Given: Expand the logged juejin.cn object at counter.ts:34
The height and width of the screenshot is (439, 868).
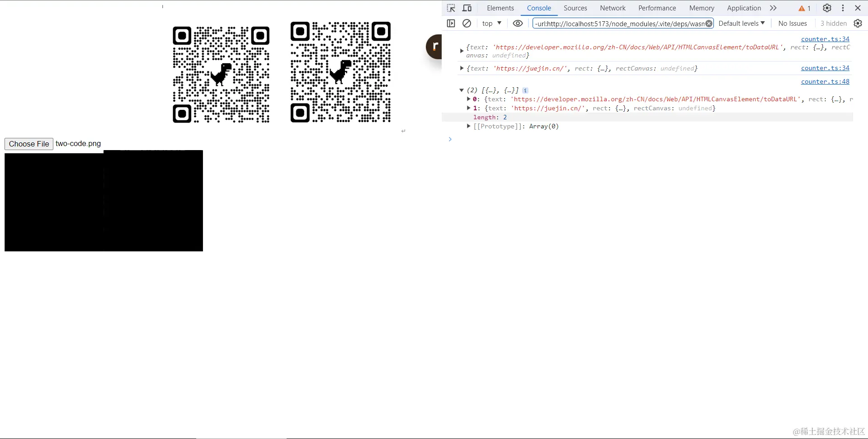Looking at the screenshot, I should click(462, 68).
